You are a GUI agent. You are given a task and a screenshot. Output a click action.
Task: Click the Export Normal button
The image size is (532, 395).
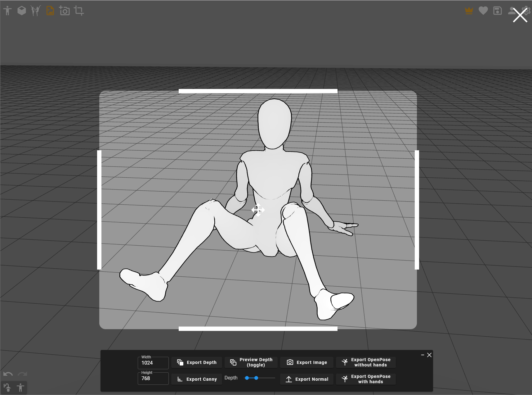pyautogui.click(x=306, y=379)
